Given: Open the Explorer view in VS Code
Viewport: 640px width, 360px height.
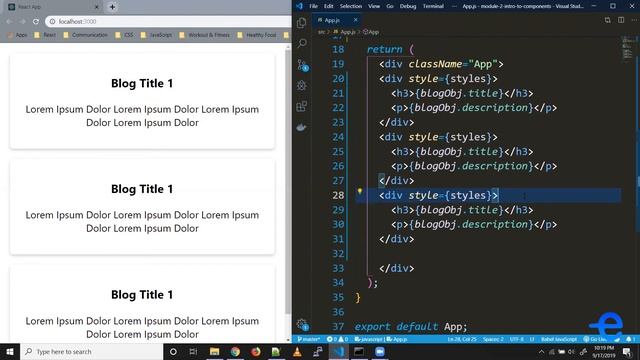Looking at the screenshot, I should [x=302, y=23].
